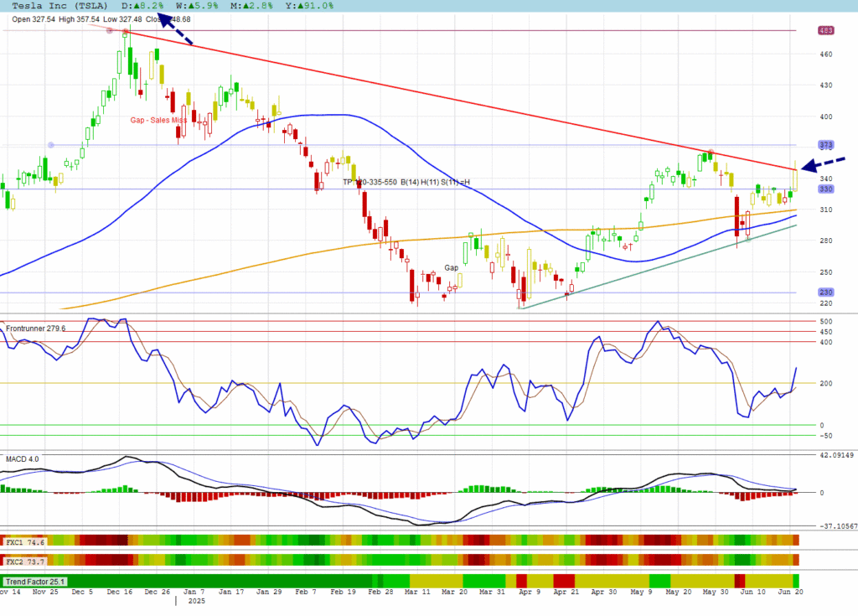
Task: Select the Frontrunner 279.6 indicator label
Action: [x=35, y=329]
